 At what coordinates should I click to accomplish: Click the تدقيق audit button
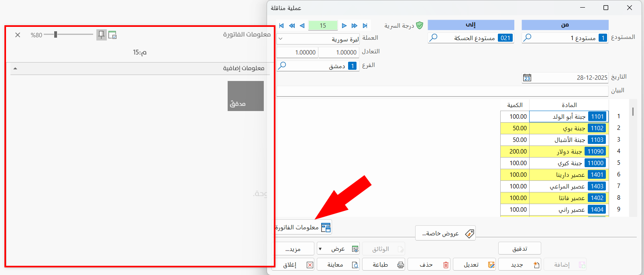520,249
